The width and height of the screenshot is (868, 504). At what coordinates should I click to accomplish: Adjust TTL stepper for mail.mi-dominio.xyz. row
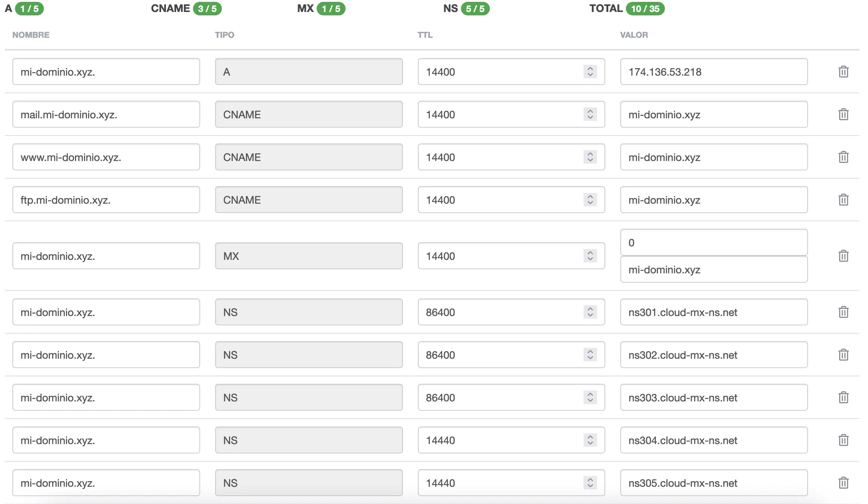pyautogui.click(x=590, y=114)
